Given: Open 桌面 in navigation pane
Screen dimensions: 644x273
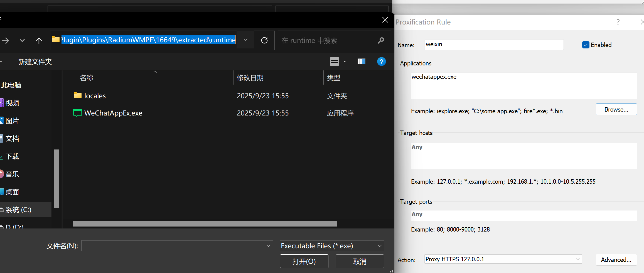Looking at the screenshot, I should (12, 192).
